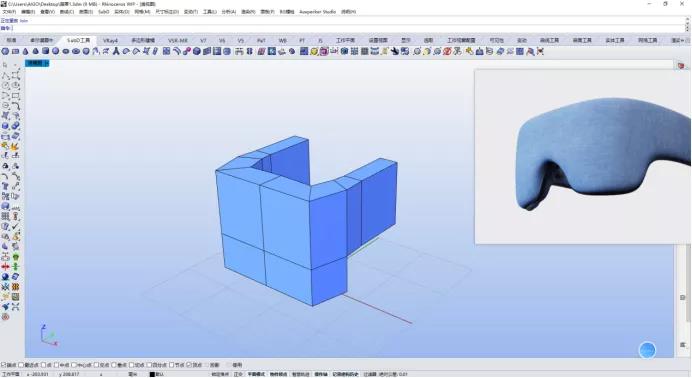
Task: Select the ellipse tool in left sidebar
Action: pos(15,86)
